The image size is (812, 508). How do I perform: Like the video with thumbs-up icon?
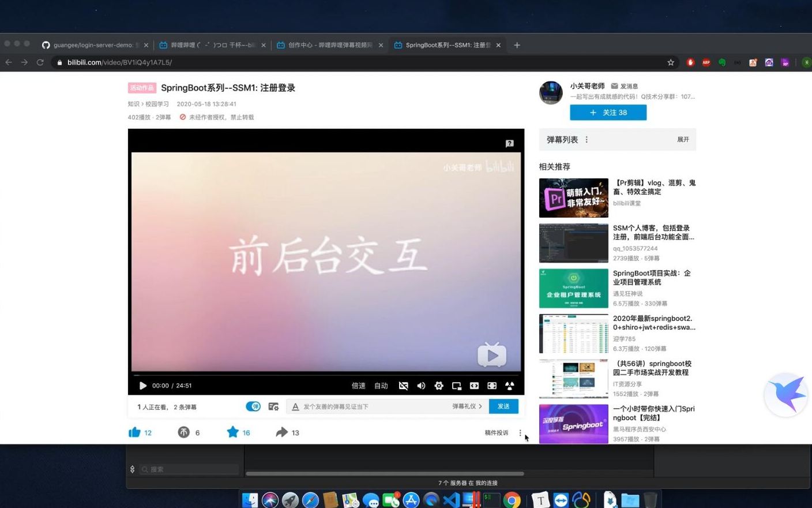click(x=134, y=432)
